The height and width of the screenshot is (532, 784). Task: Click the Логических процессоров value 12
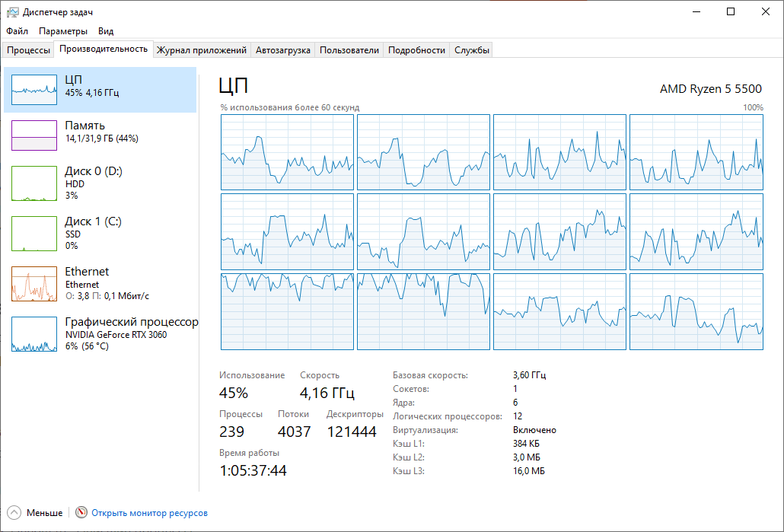tap(518, 416)
